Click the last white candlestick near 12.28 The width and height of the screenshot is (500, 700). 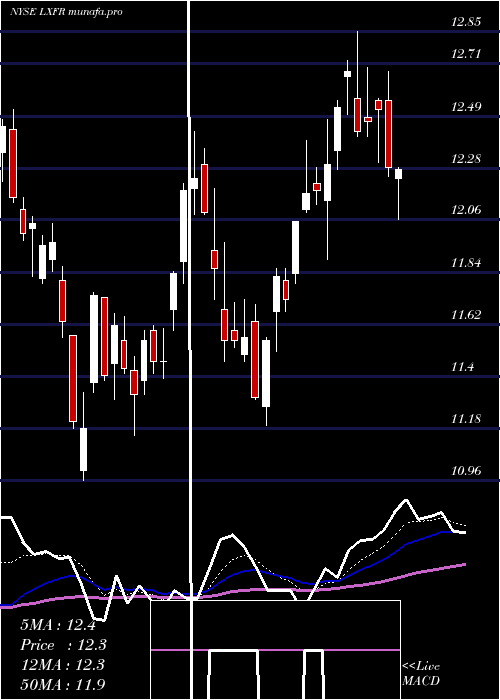click(x=398, y=174)
